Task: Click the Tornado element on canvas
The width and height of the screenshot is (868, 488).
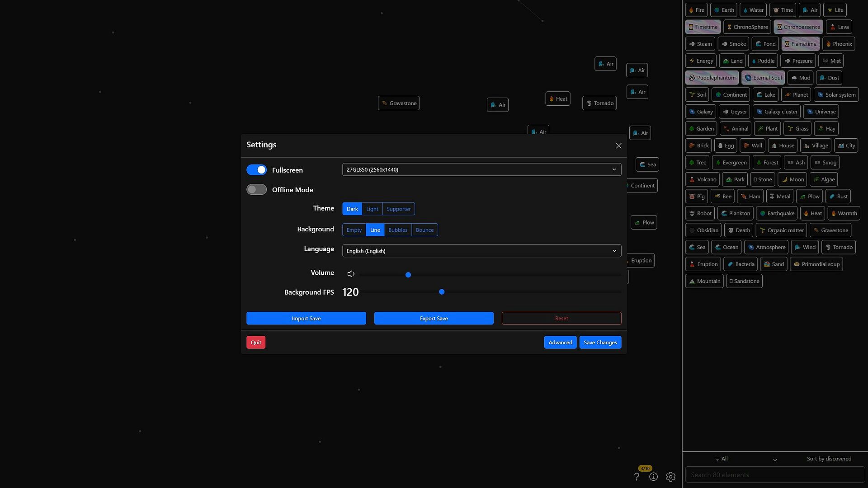Action: coord(599,103)
